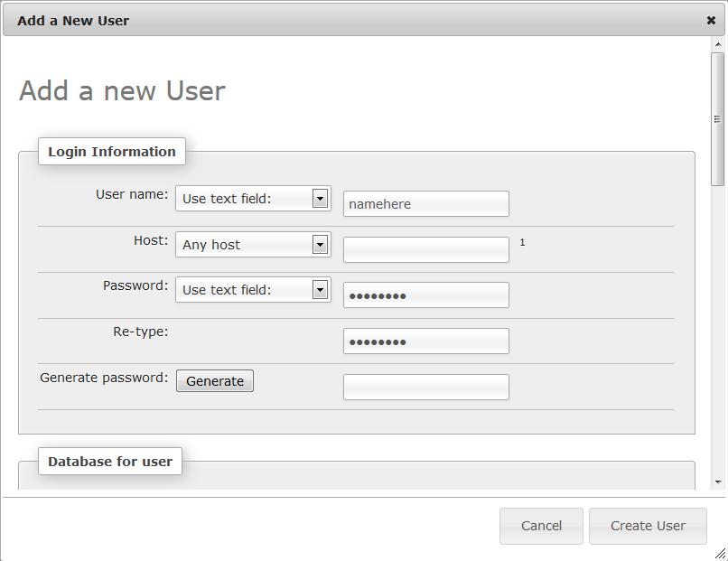Generate a random password
This screenshot has width=728, height=561.
click(215, 381)
